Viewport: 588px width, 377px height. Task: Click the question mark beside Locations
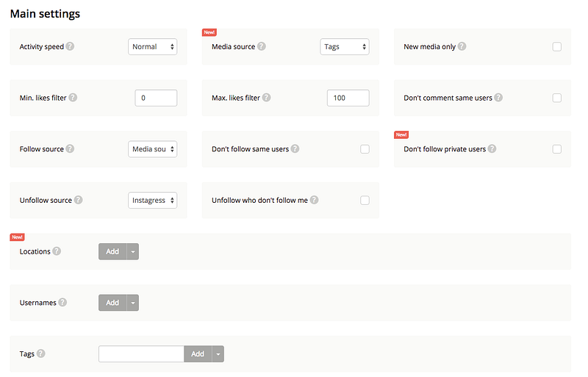(57, 251)
